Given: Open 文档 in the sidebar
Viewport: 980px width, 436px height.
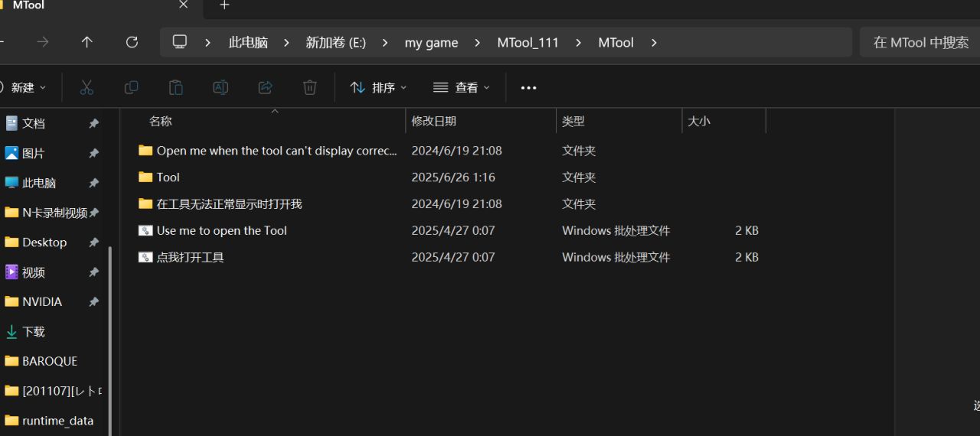Looking at the screenshot, I should click(34, 123).
